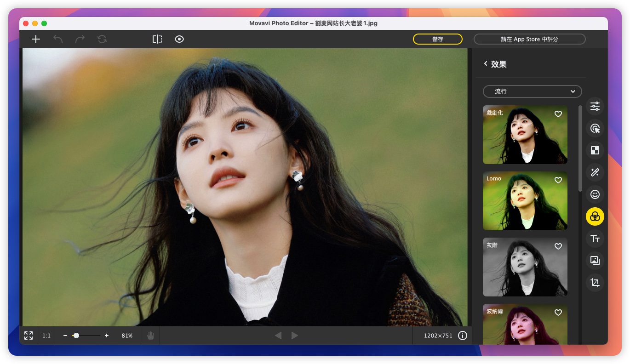Toggle the eye icon to view original
Screen dimensions: 630x364
(179, 39)
